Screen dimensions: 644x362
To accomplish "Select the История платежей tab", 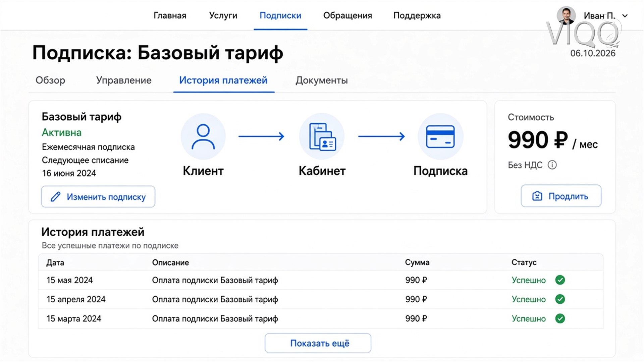I will click(x=223, y=80).
